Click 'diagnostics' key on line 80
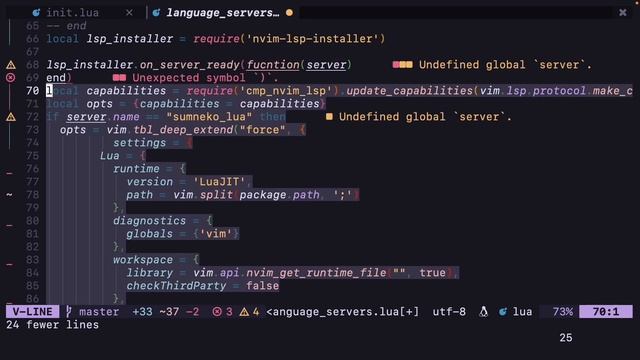Image resolution: width=640 pixels, height=360 pixels. tap(149, 221)
